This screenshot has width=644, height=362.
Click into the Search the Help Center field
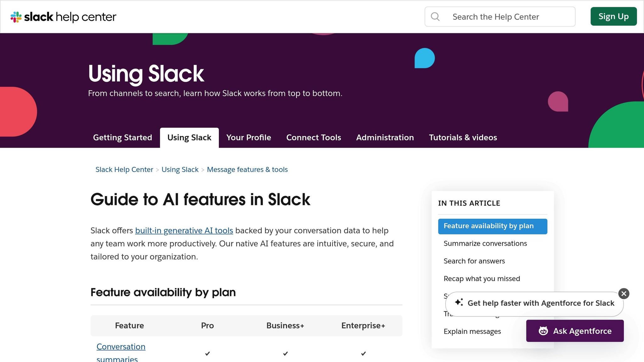click(503, 16)
